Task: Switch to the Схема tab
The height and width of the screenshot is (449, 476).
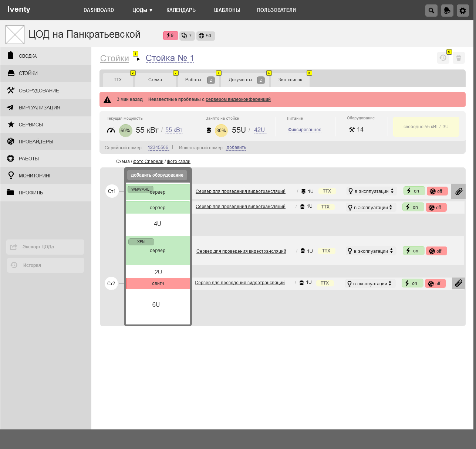Action: pyautogui.click(x=155, y=80)
